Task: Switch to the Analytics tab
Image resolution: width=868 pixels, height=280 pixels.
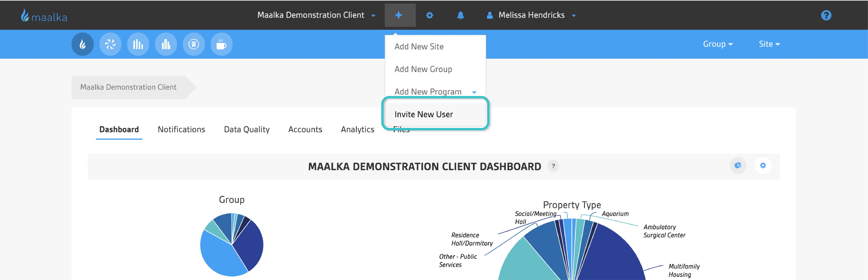Action: pos(358,129)
